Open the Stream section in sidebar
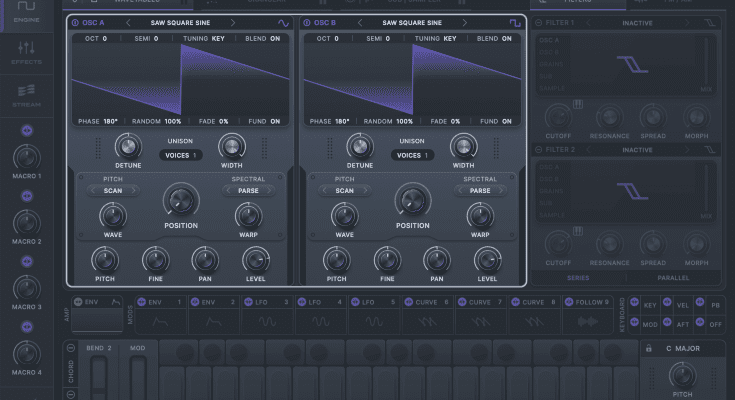Viewport: 735px width, 400px height. click(26, 94)
